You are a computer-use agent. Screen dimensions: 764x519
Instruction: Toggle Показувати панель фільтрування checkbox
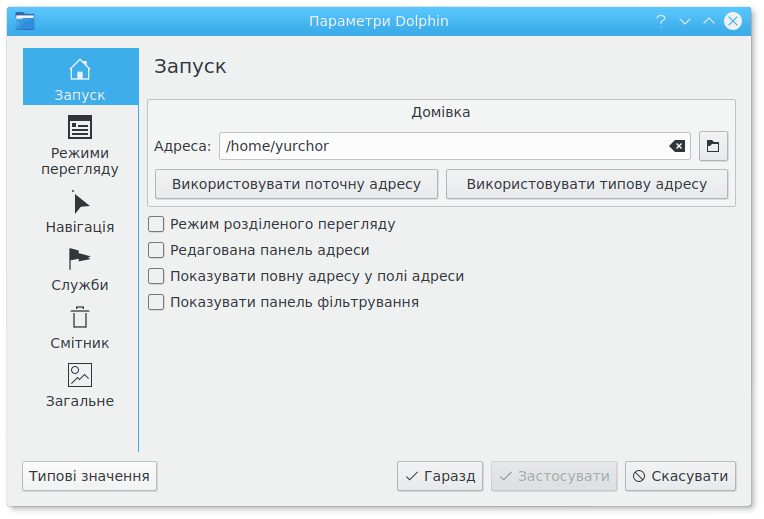156,302
